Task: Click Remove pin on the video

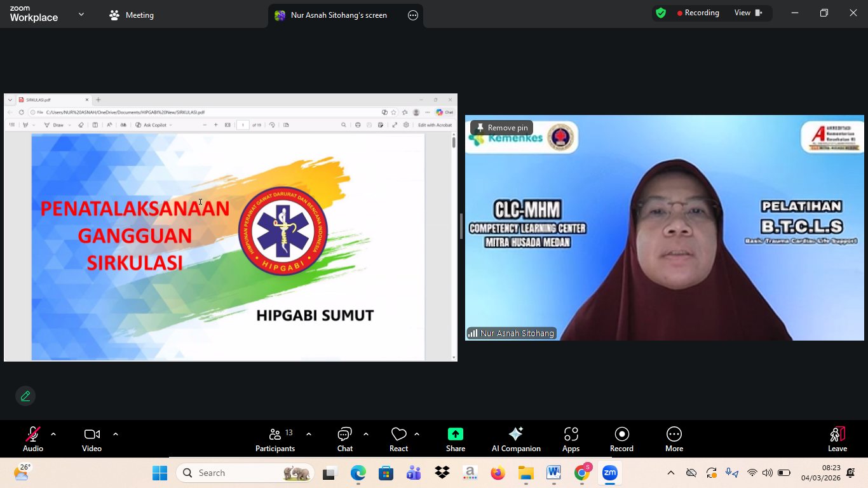Action: coord(502,128)
